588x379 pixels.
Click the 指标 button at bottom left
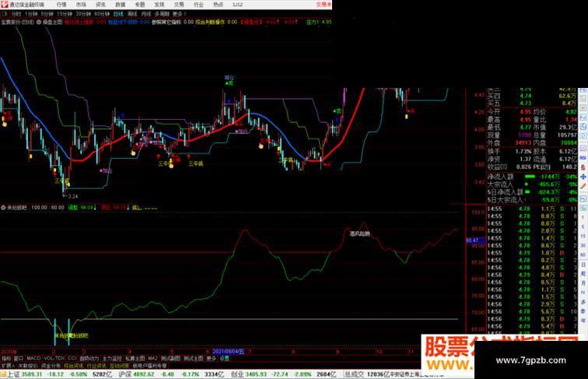coord(6,358)
